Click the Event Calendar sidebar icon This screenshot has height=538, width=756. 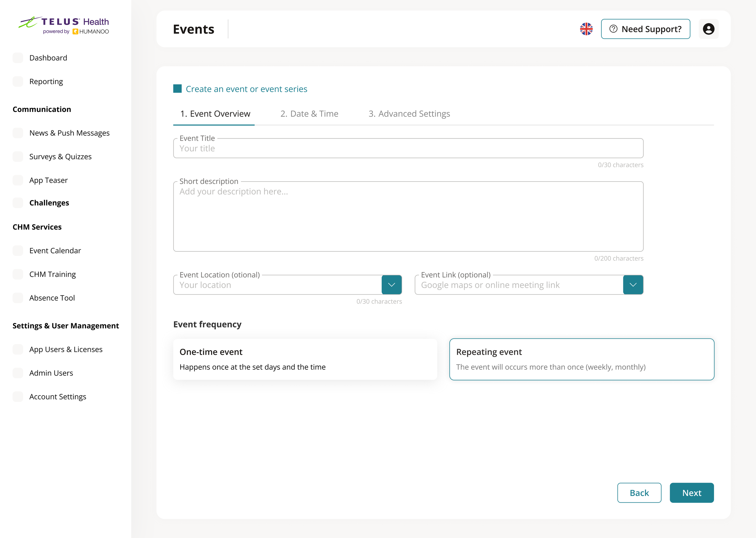pos(18,251)
